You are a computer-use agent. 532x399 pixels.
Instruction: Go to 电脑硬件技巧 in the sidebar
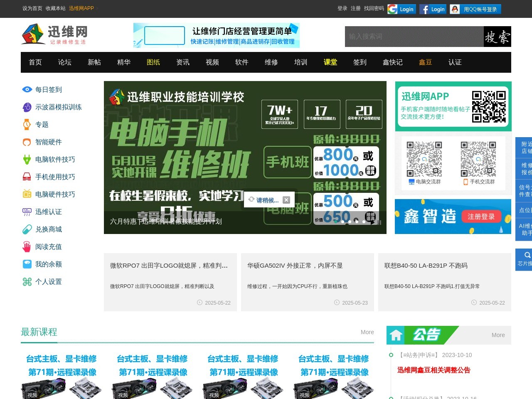55,194
